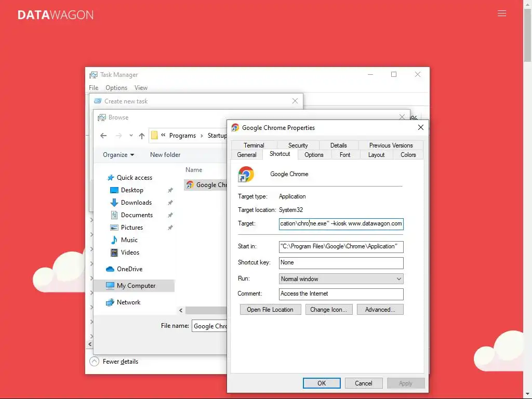Open the DataWagon hamburger menu
Image resolution: width=532 pixels, height=399 pixels.
point(502,14)
